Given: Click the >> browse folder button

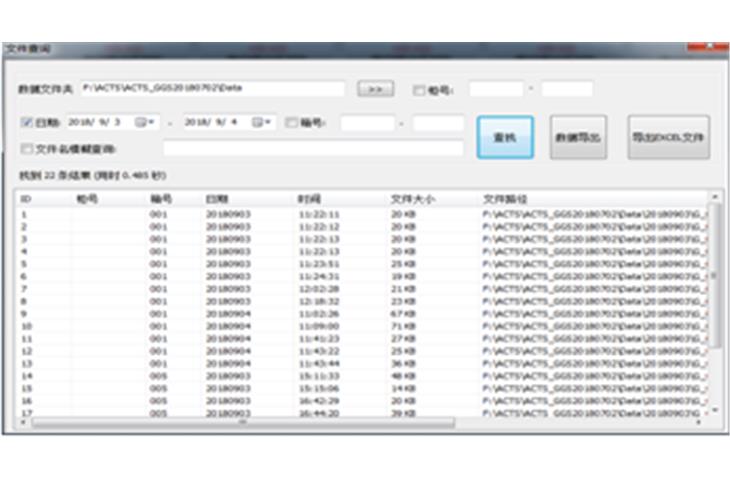Looking at the screenshot, I should tap(375, 90).
